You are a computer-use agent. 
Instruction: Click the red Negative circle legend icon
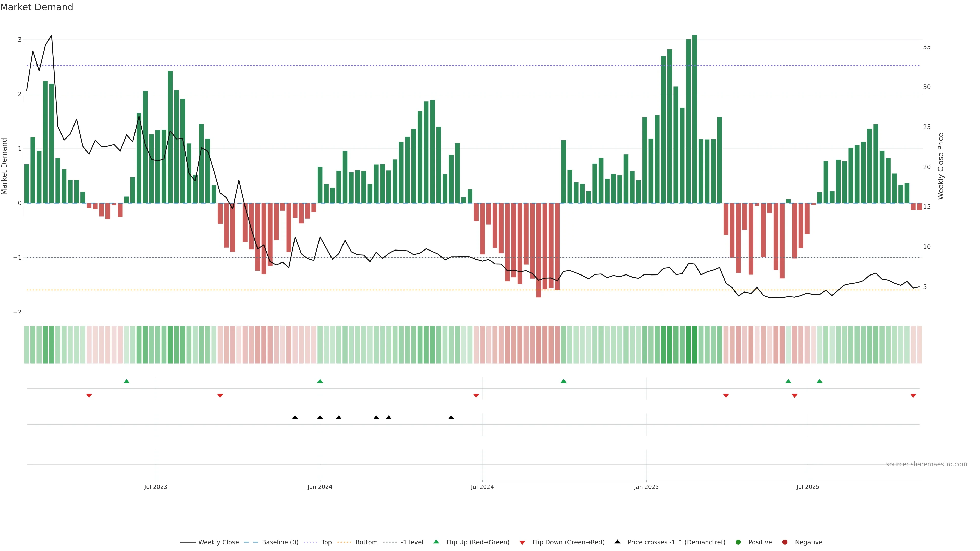coord(785,542)
